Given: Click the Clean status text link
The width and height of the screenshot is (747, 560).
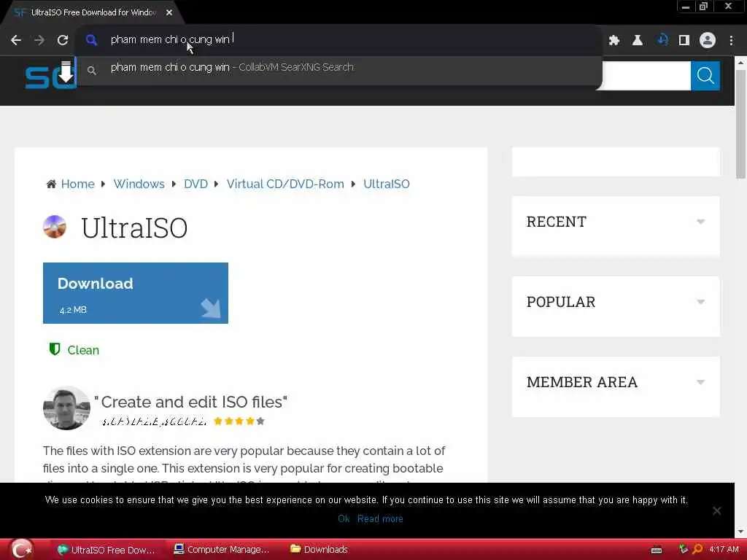Looking at the screenshot, I should click(x=83, y=350).
